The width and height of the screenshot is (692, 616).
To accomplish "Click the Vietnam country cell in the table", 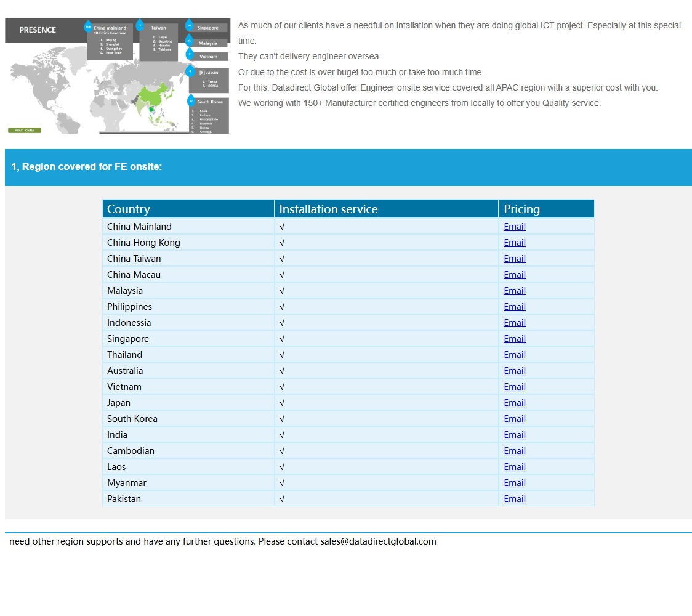I will [188, 386].
